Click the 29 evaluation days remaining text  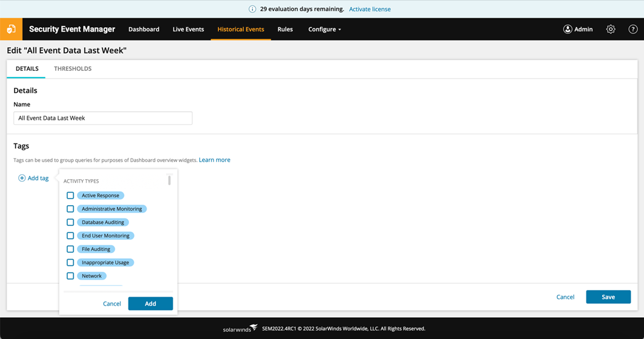pos(302,9)
